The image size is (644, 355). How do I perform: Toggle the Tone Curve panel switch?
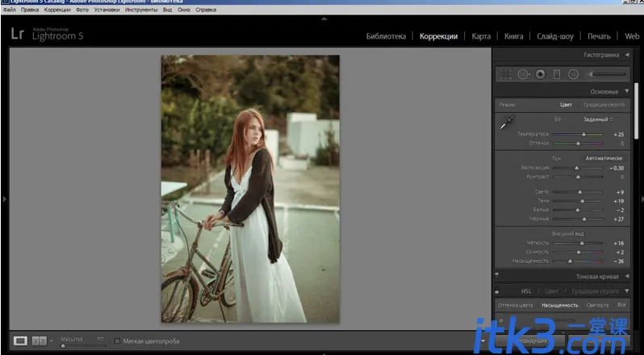(x=497, y=275)
